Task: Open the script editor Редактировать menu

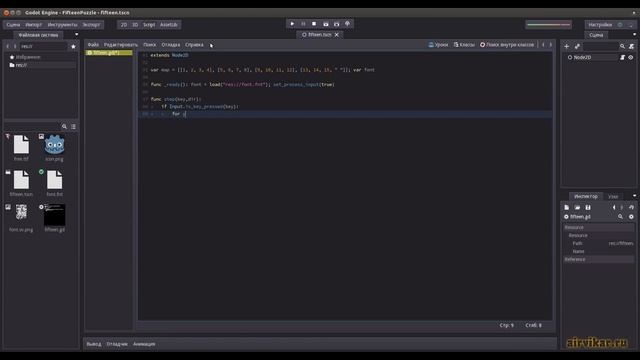Action: pos(121,45)
